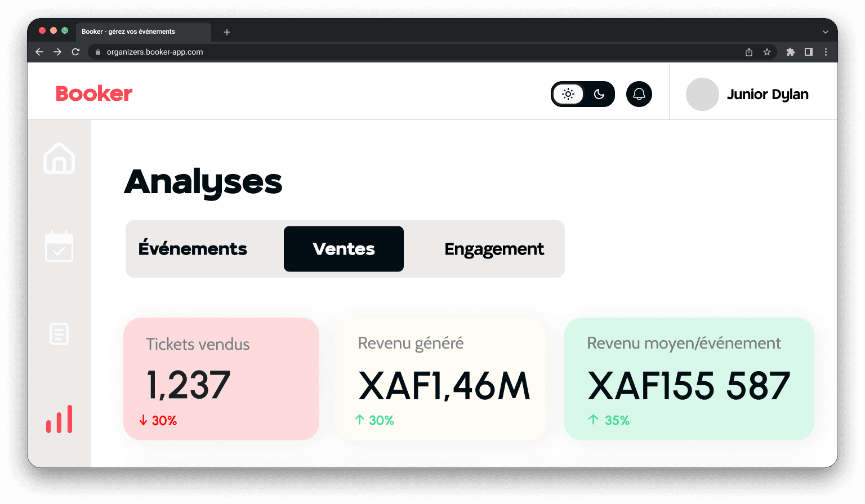Open the Revenu généré card
865x504 pixels.
click(441, 379)
